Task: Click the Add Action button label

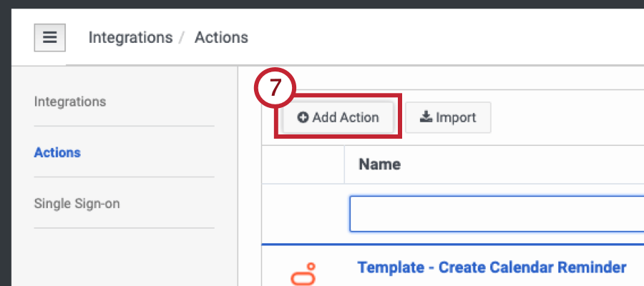Action: (346, 118)
